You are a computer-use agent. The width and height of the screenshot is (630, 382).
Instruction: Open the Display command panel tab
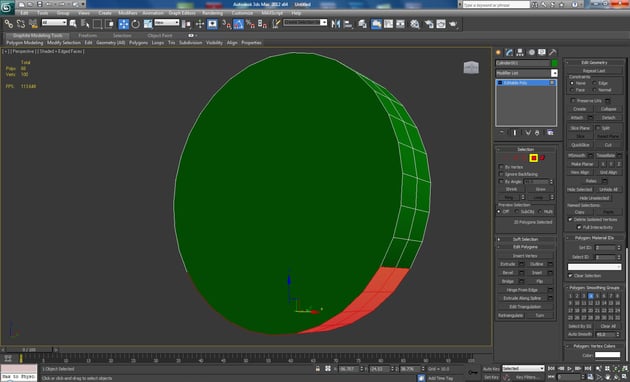(542, 52)
